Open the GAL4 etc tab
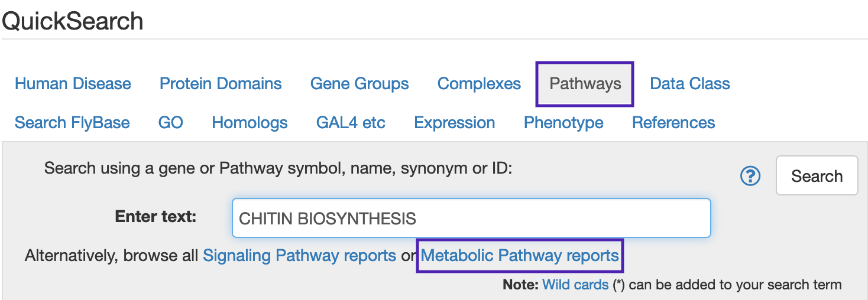868x300 pixels. (x=351, y=123)
